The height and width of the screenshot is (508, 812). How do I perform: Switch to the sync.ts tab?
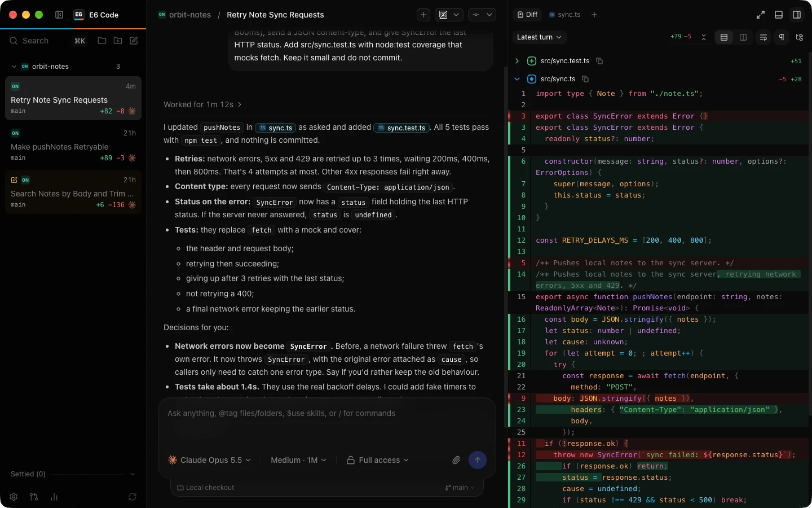tap(564, 15)
